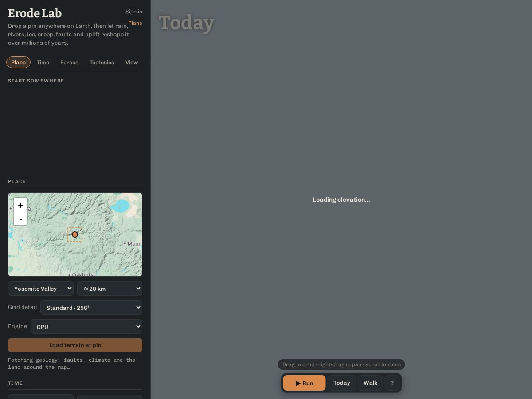Enter Walk mode

click(x=370, y=383)
